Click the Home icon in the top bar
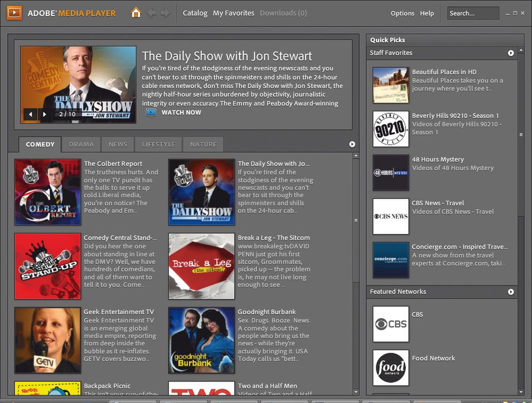The width and height of the screenshot is (532, 403). click(136, 13)
